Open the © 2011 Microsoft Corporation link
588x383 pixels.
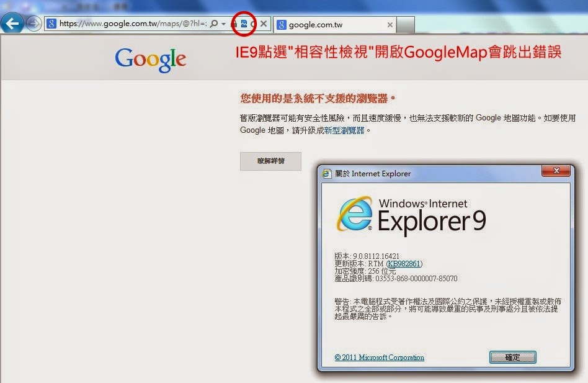[379, 358]
